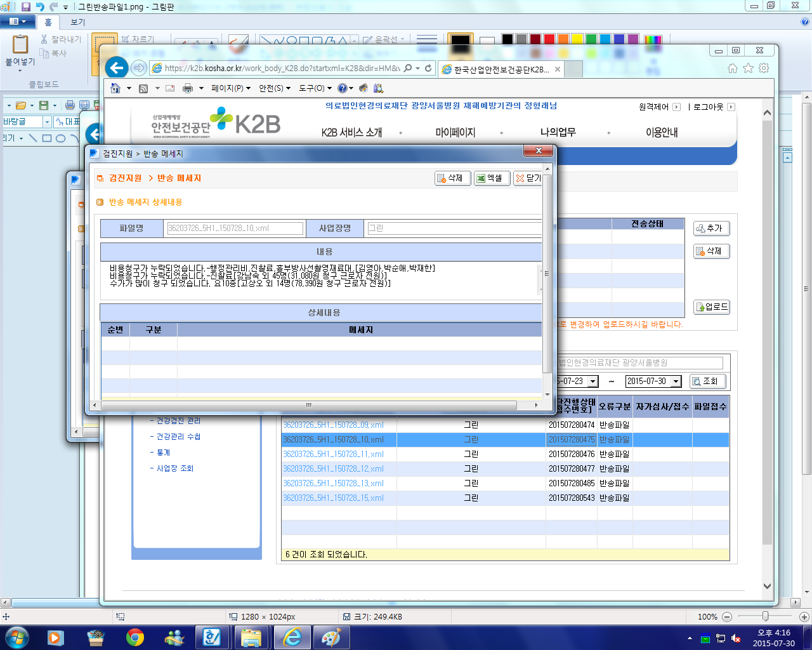Screen dimensions: 812x650
Task: Launch Chrome from the taskbar
Action: [134, 637]
